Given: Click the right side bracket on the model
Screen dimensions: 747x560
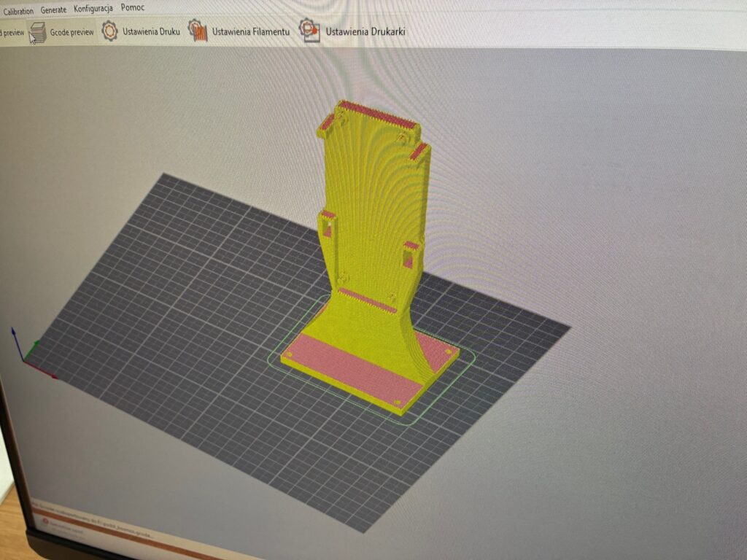Looking at the screenshot, I should pos(411,254).
